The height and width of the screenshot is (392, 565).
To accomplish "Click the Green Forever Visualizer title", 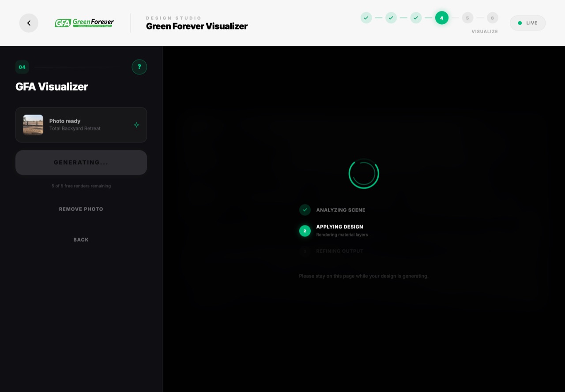I will coord(197,26).
